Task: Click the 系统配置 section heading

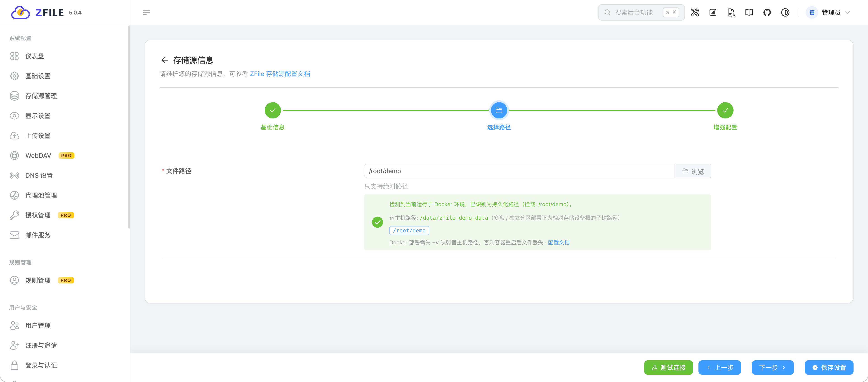Action: pos(20,38)
